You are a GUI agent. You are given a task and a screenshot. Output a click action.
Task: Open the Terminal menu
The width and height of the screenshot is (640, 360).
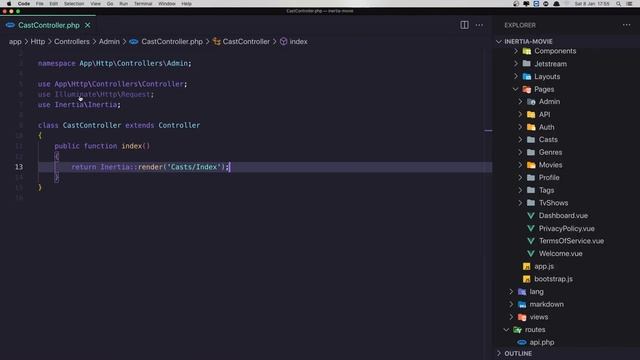(x=143, y=4)
